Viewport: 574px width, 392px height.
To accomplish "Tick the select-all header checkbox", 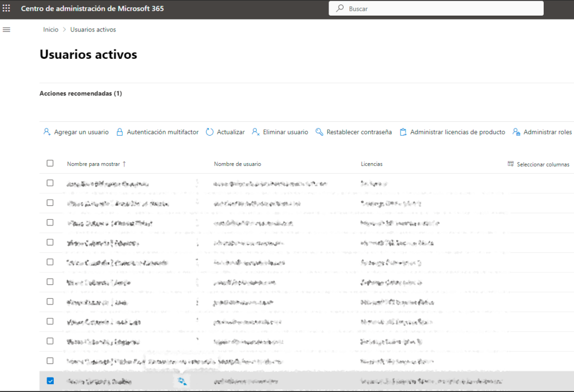I will pyautogui.click(x=50, y=163).
